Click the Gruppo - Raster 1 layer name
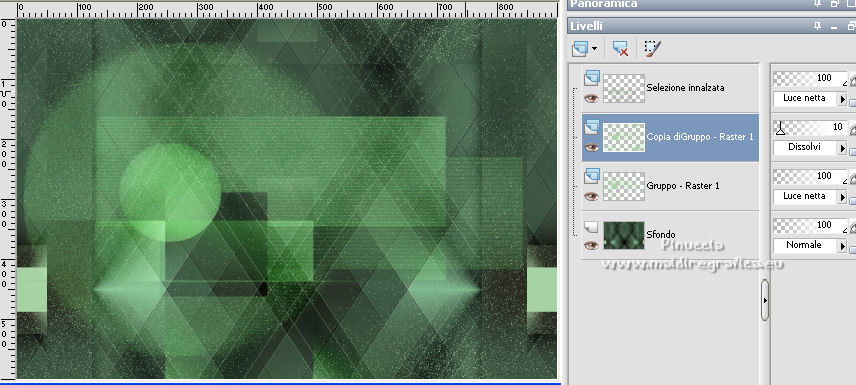 click(x=682, y=186)
